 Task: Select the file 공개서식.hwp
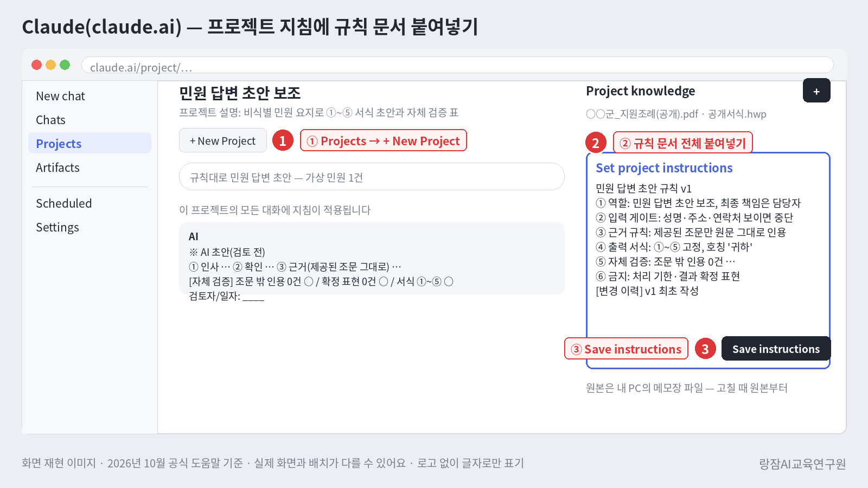pyautogui.click(x=737, y=114)
